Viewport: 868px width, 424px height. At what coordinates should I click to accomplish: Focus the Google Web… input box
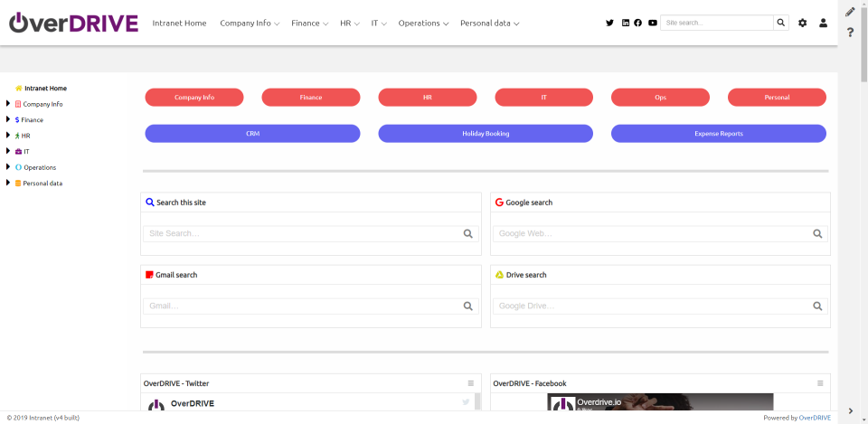tap(660, 233)
